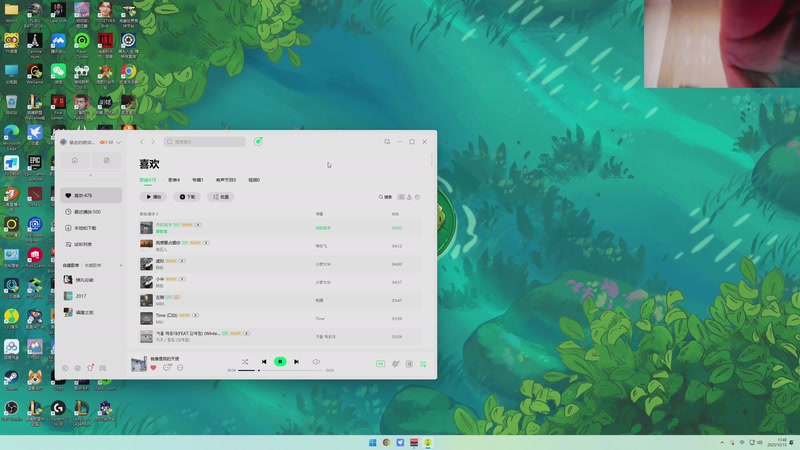This screenshot has width=800, height=450.
Task: Switch to the 有声节目 0 tab
Action: coord(226,180)
